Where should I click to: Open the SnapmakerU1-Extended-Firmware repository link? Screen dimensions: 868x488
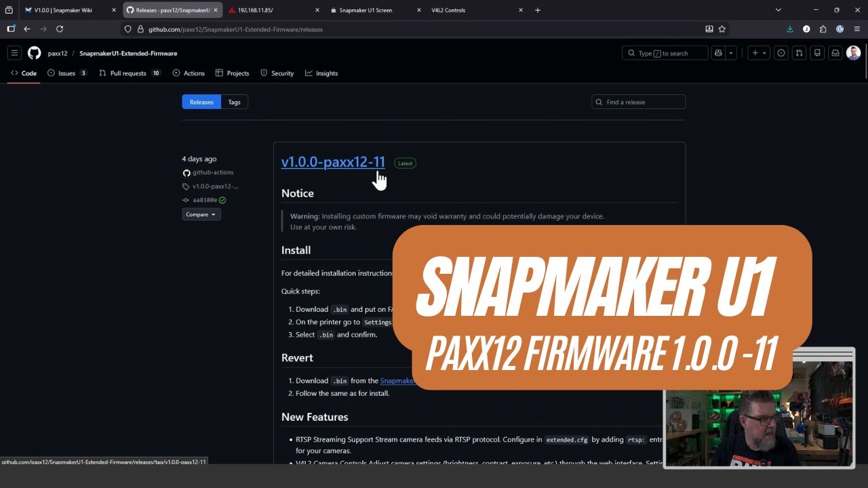[128, 54]
